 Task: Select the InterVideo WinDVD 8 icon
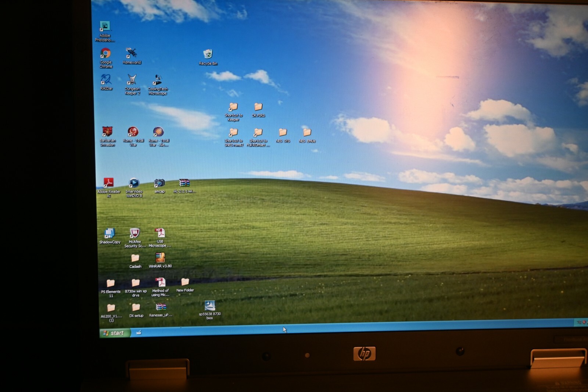134,188
